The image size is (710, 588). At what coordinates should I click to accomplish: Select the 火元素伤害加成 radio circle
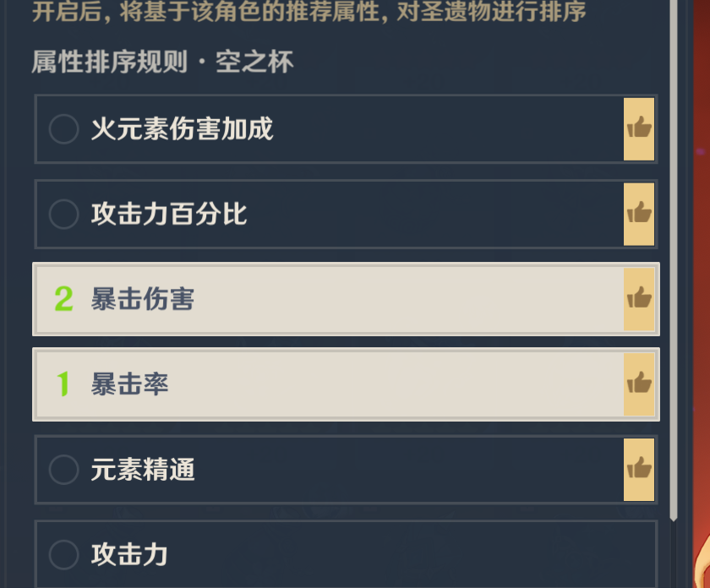click(x=64, y=129)
